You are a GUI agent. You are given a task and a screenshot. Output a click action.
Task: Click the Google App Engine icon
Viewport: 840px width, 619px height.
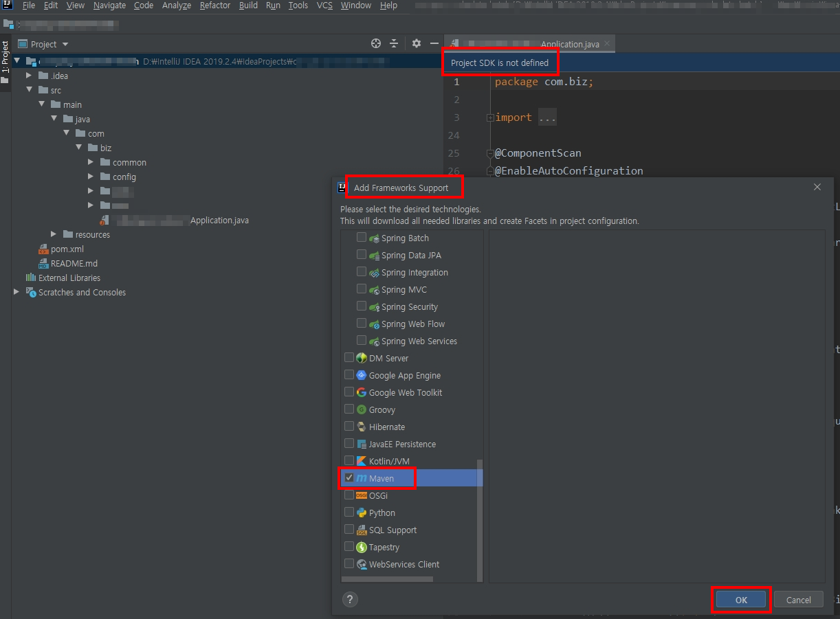[362, 375]
